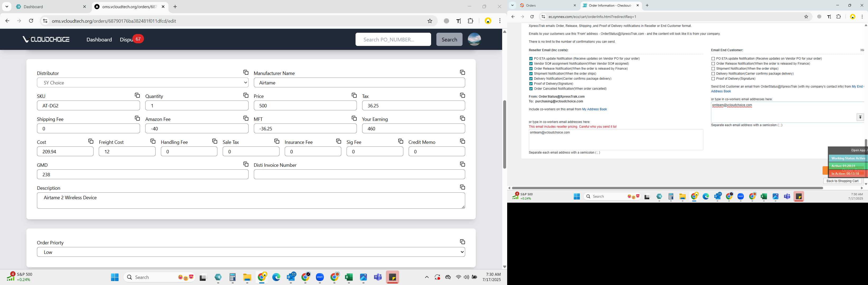The width and height of the screenshot is (868, 285).
Task: Copy the Price field value
Action: pos(354,95)
